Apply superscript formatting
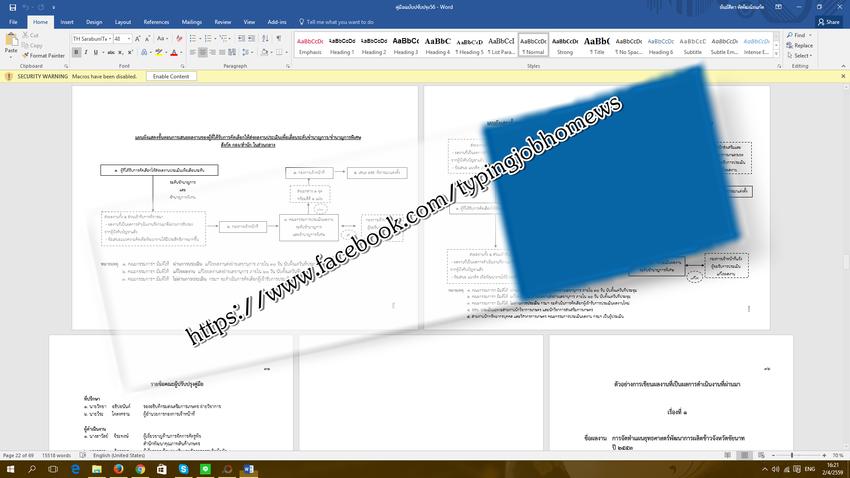 pos(130,52)
